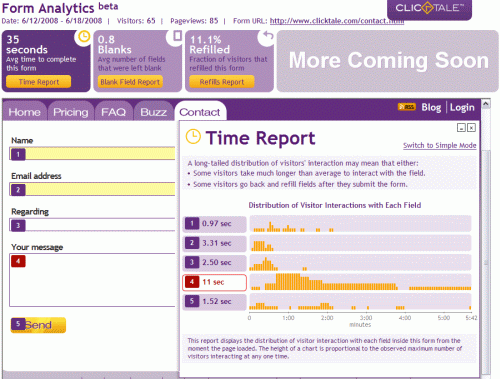Click the clock icon on the 35 seconds card

tap(84, 36)
